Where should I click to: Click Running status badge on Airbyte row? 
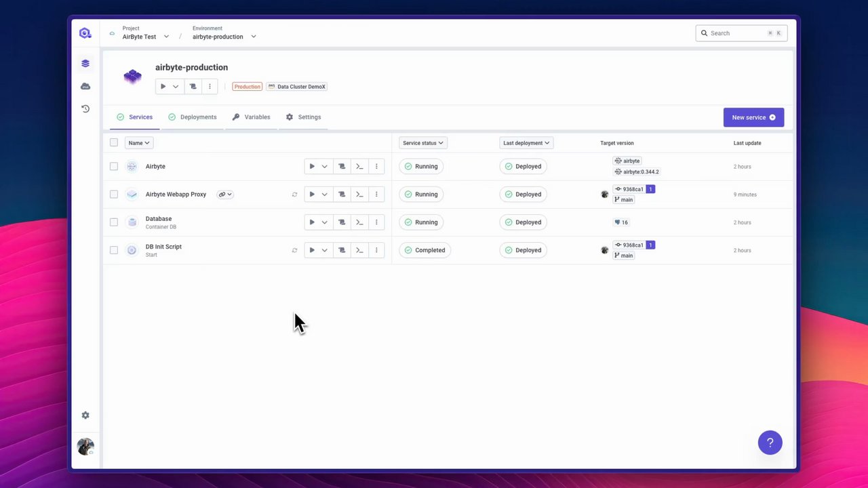point(422,166)
